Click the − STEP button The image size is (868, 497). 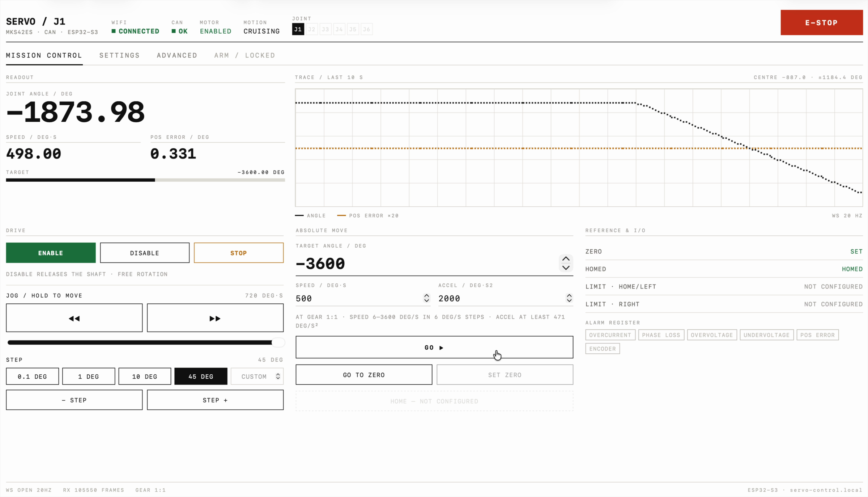pos(74,400)
